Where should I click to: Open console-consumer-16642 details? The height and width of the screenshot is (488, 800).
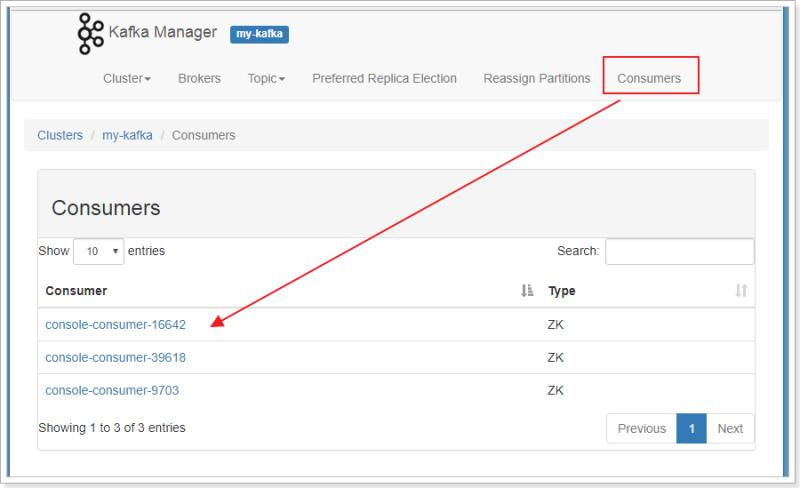pyautogui.click(x=115, y=324)
